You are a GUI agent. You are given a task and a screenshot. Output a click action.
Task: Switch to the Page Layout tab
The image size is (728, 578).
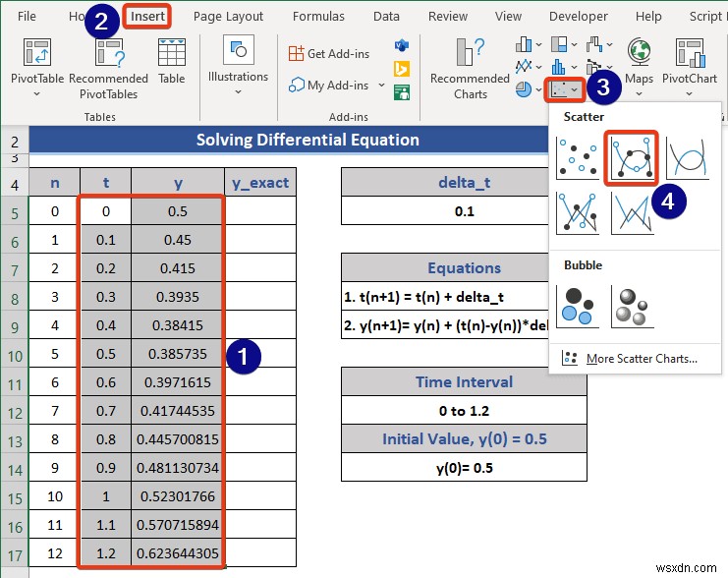pos(228,17)
